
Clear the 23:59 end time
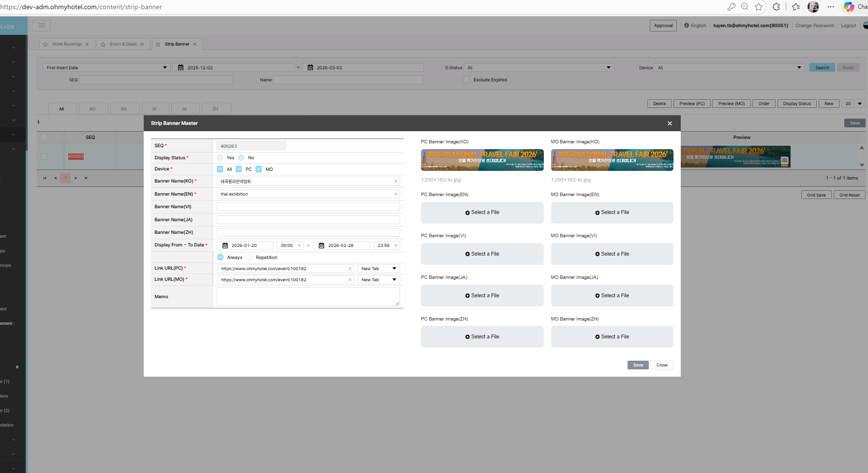tap(396, 245)
